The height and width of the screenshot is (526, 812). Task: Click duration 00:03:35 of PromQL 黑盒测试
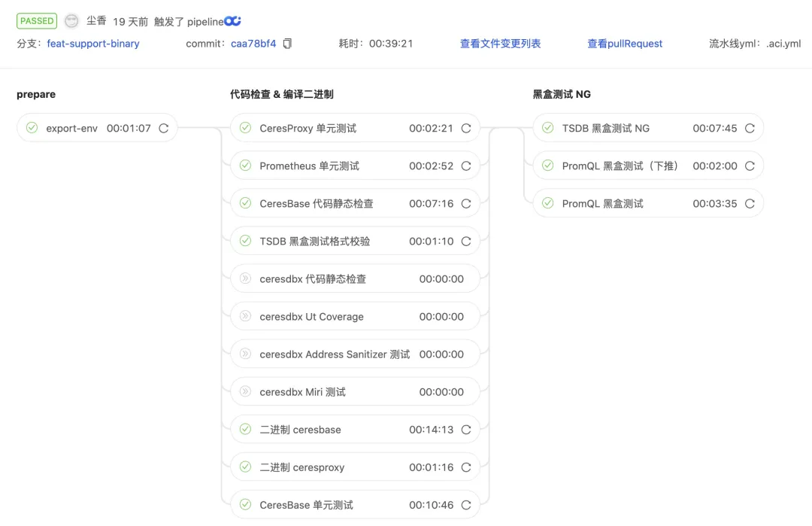click(715, 204)
